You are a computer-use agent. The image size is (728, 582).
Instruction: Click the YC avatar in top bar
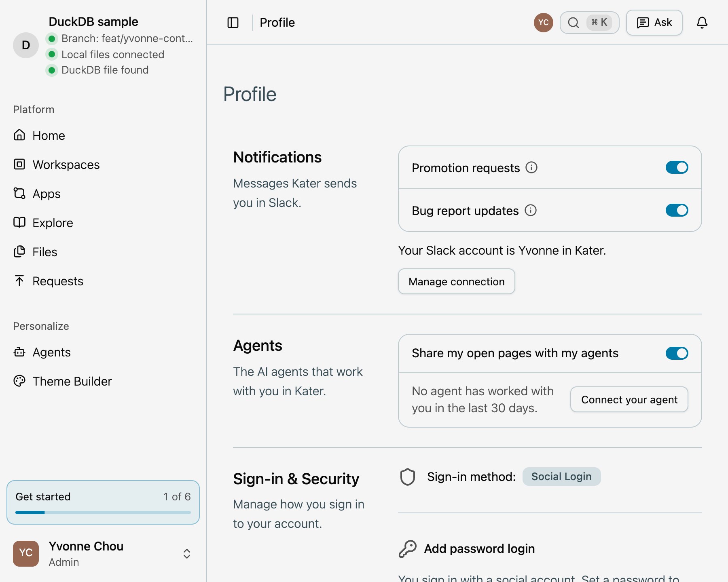[x=544, y=23]
